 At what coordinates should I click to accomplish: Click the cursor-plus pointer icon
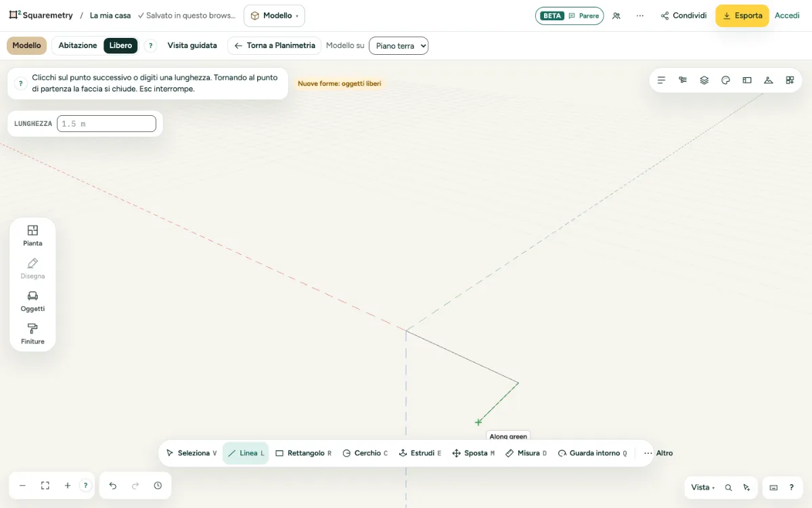(x=746, y=488)
